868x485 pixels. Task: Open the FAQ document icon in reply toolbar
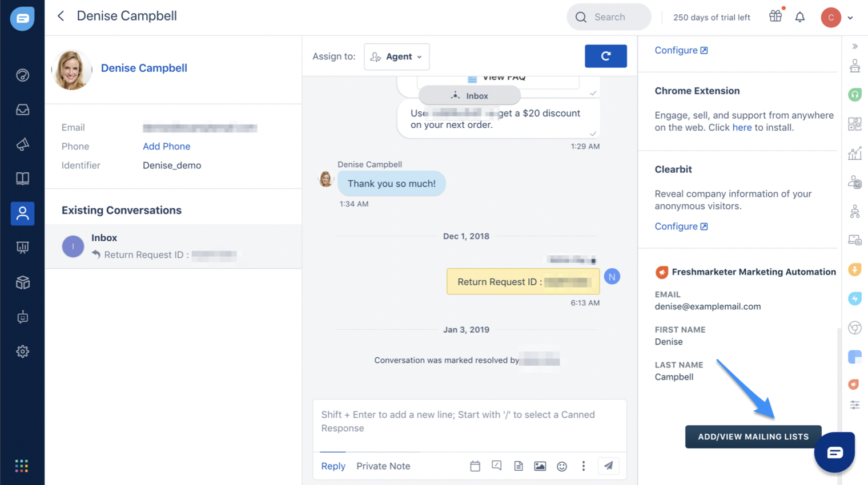(x=519, y=466)
